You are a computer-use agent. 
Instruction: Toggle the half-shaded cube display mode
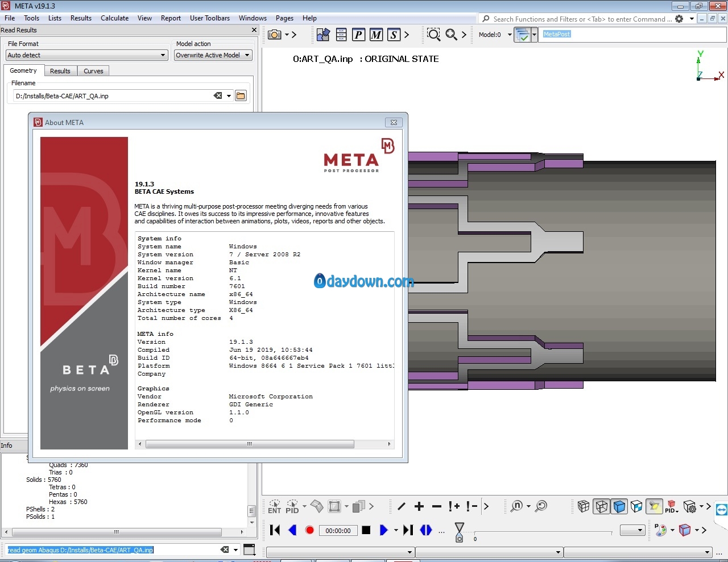coord(637,506)
